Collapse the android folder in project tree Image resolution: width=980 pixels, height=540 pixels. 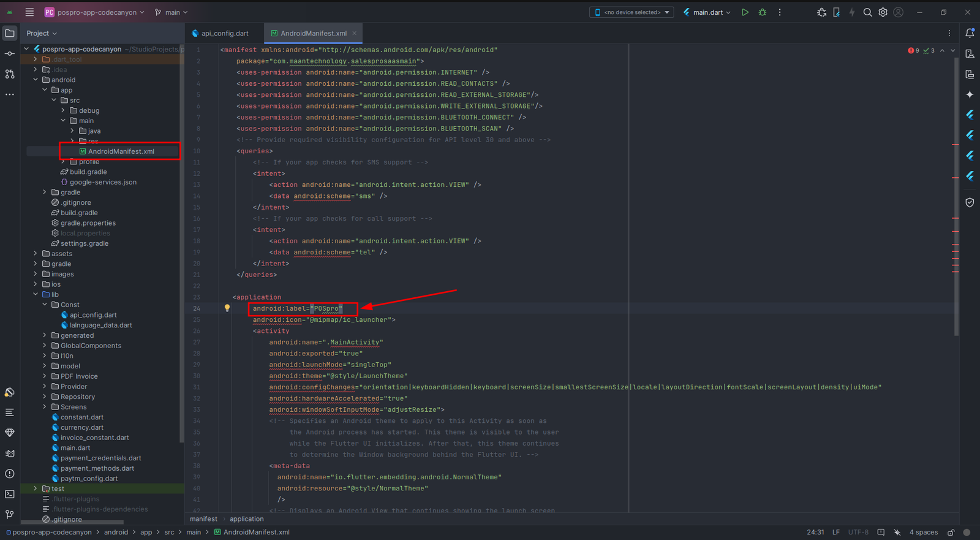click(x=36, y=80)
